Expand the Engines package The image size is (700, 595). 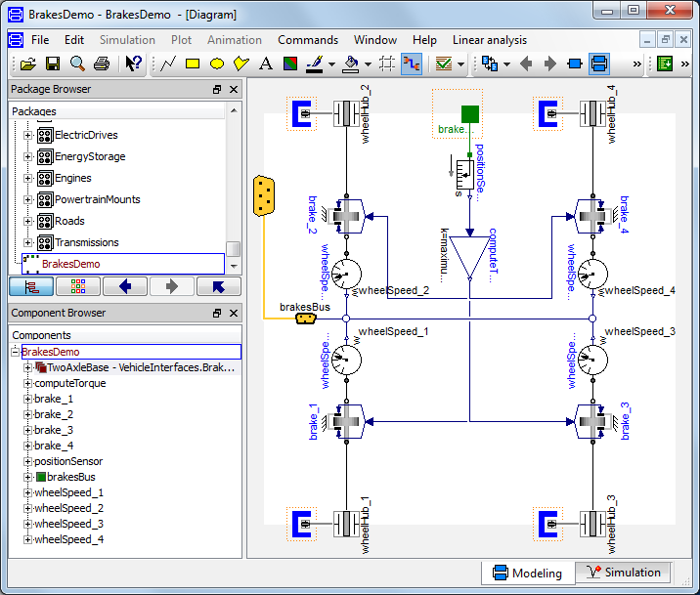[x=27, y=178]
